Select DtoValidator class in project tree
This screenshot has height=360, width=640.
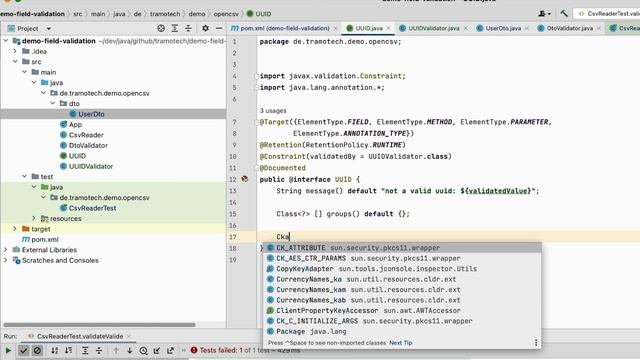(88, 145)
